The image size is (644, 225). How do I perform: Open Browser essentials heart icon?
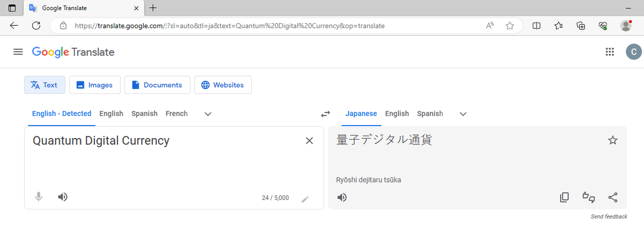point(603,25)
